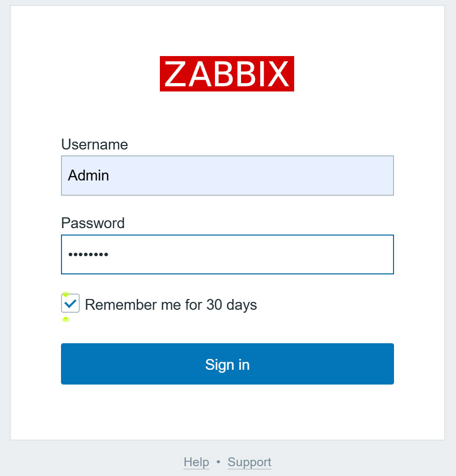Click the Password label text
This screenshot has height=476, width=456.
pyautogui.click(x=93, y=223)
